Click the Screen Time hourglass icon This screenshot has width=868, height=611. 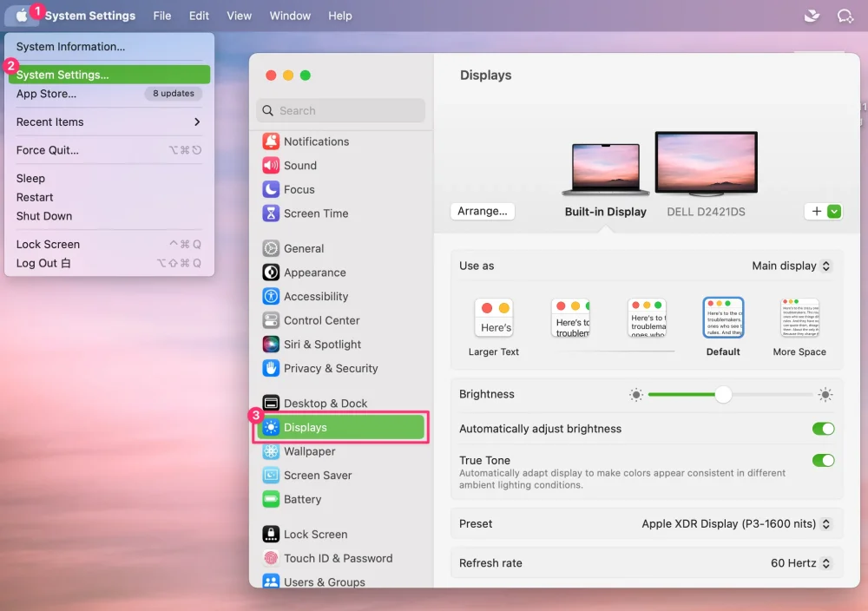pos(271,214)
